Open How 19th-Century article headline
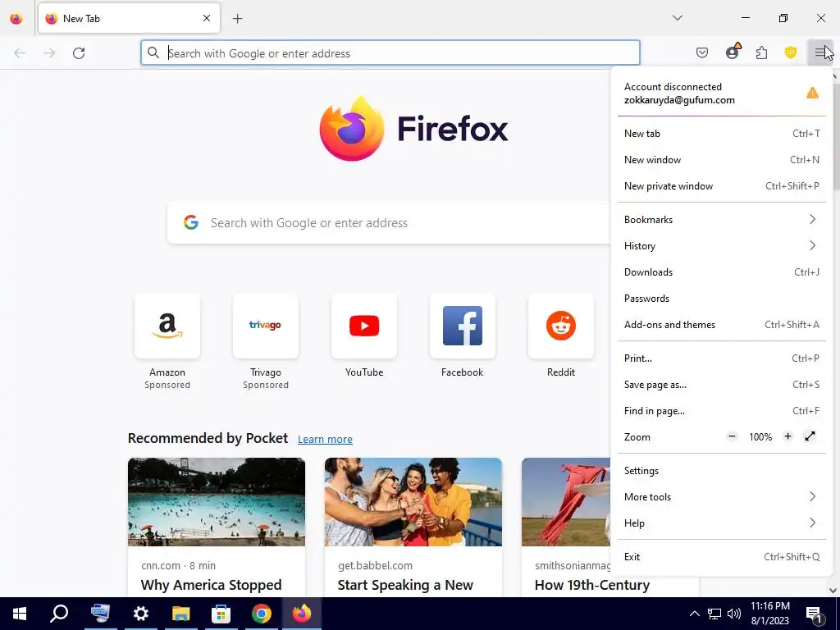 (x=592, y=585)
